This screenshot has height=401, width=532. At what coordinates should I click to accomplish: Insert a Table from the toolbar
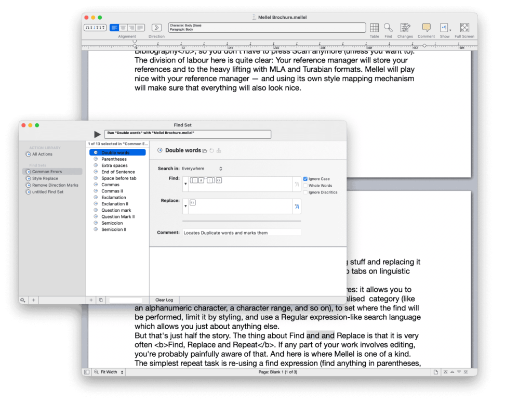pos(374,27)
